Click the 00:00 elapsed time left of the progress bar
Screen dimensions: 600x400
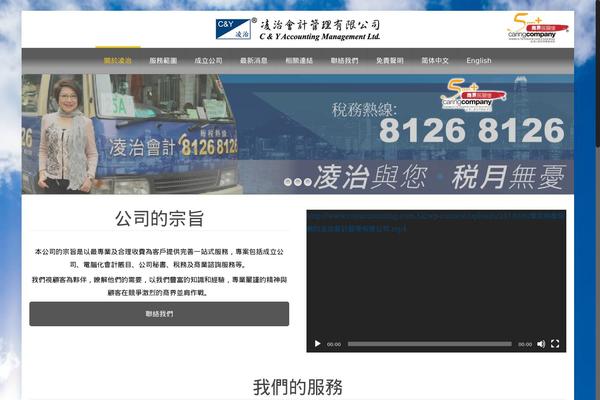pos(334,344)
